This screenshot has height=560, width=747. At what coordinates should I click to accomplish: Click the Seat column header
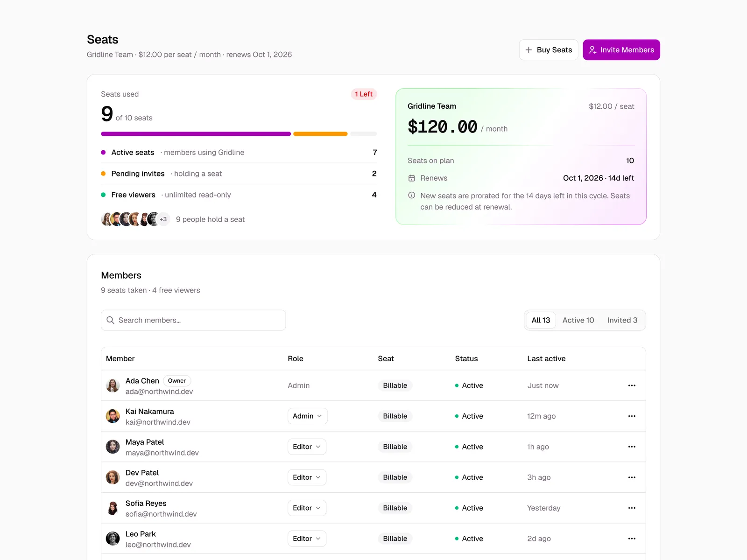386,359
